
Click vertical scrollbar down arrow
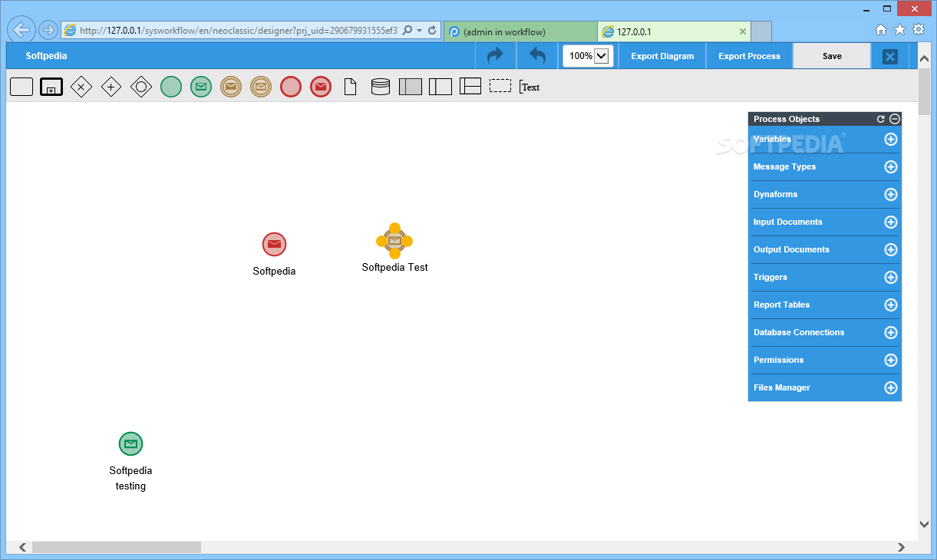click(924, 524)
